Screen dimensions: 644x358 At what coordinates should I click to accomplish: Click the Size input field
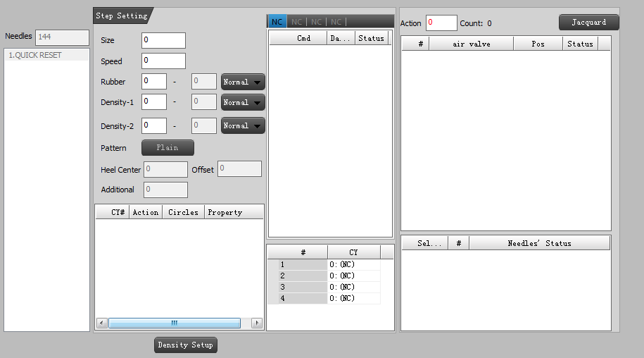pos(163,40)
